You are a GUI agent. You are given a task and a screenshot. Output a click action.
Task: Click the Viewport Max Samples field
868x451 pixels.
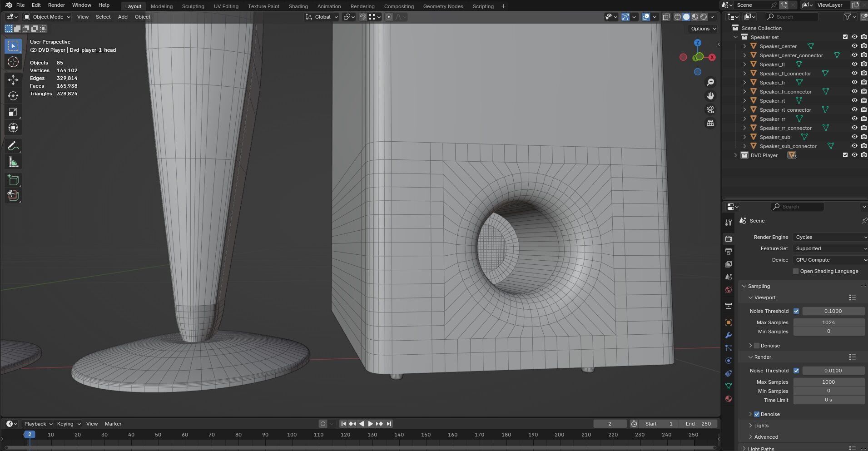[828, 322]
